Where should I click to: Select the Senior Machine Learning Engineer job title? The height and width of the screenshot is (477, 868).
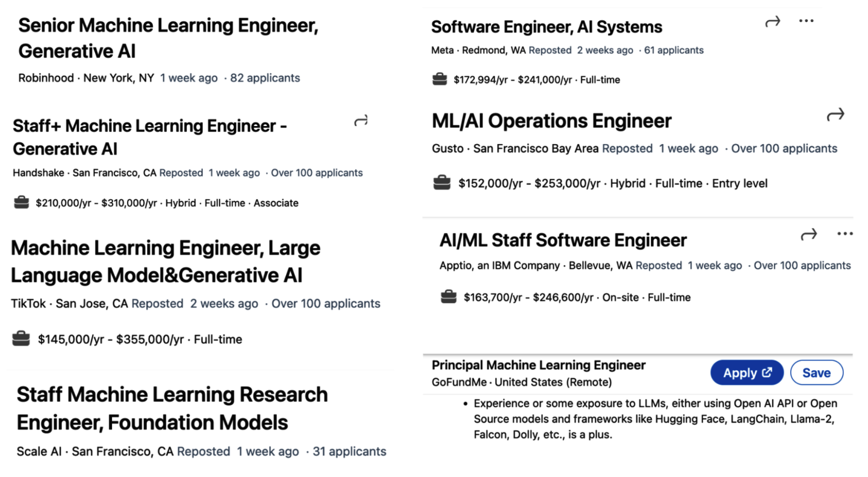(x=168, y=38)
